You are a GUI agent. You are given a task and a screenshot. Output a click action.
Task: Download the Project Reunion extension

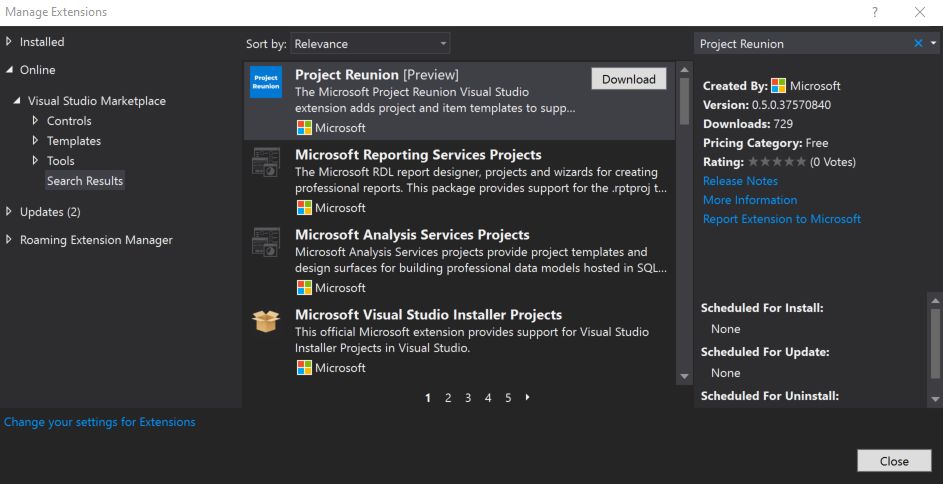coord(628,79)
